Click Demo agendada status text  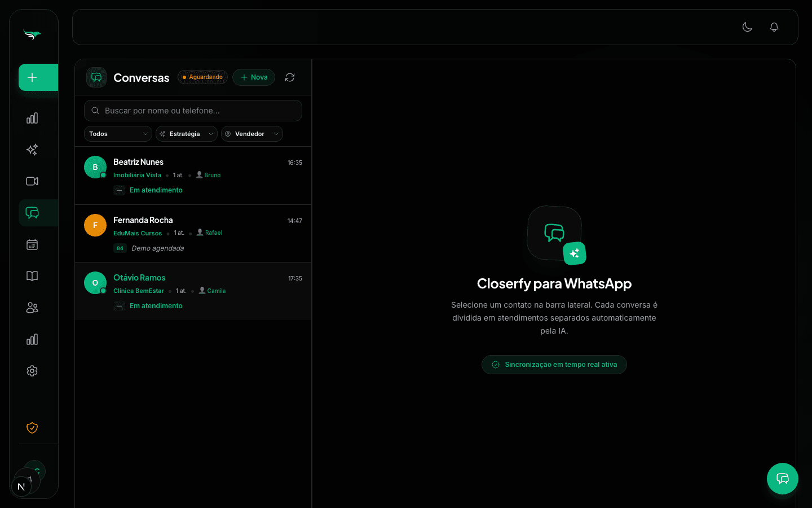point(158,248)
